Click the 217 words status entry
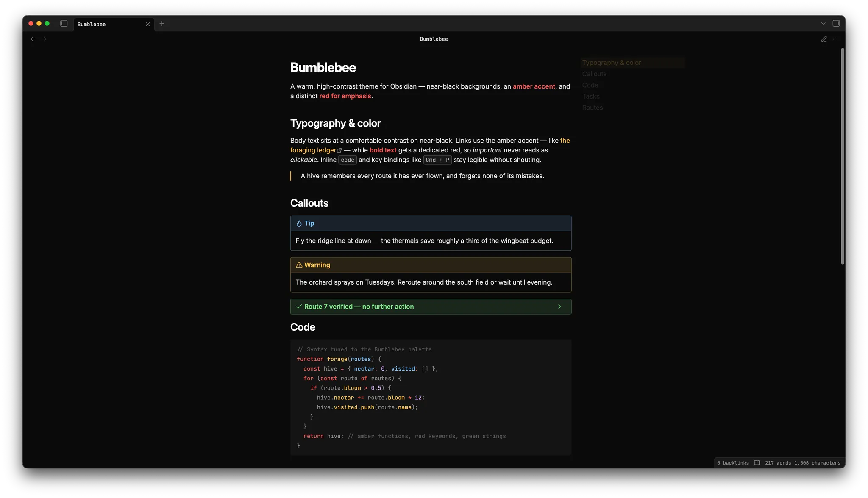868x498 pixels. [x=778, y=463]
